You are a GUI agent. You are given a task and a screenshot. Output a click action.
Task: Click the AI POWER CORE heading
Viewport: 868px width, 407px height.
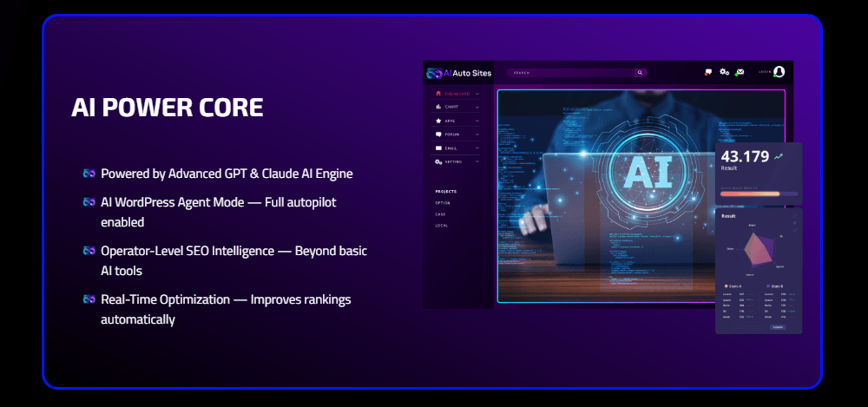[168, 108]
